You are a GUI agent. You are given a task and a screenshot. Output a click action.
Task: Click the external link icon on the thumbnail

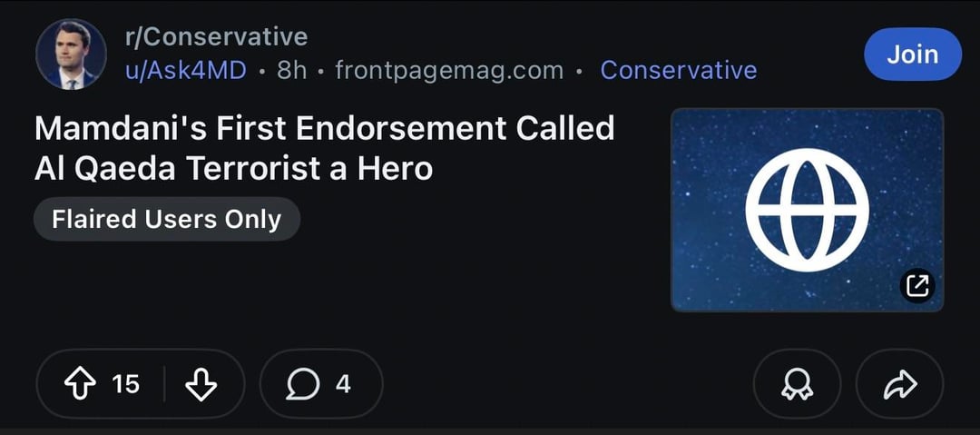(x=917, y=285)
